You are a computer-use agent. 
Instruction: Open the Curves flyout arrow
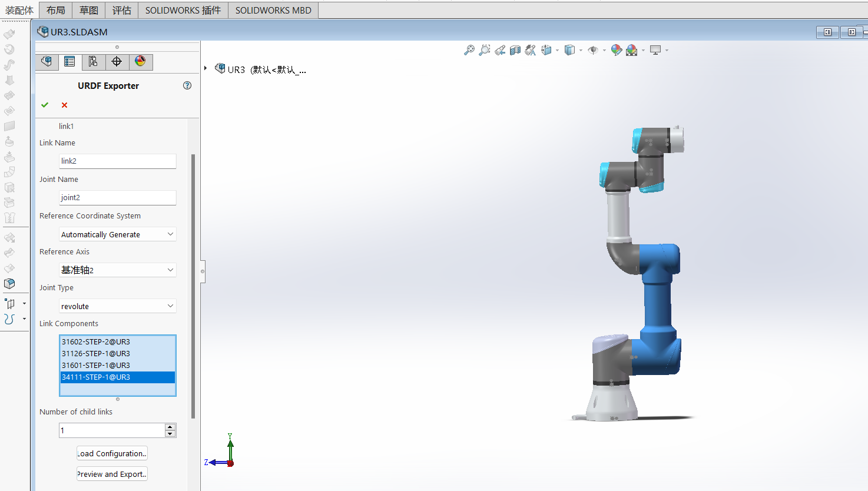click(x=24, y=319)
